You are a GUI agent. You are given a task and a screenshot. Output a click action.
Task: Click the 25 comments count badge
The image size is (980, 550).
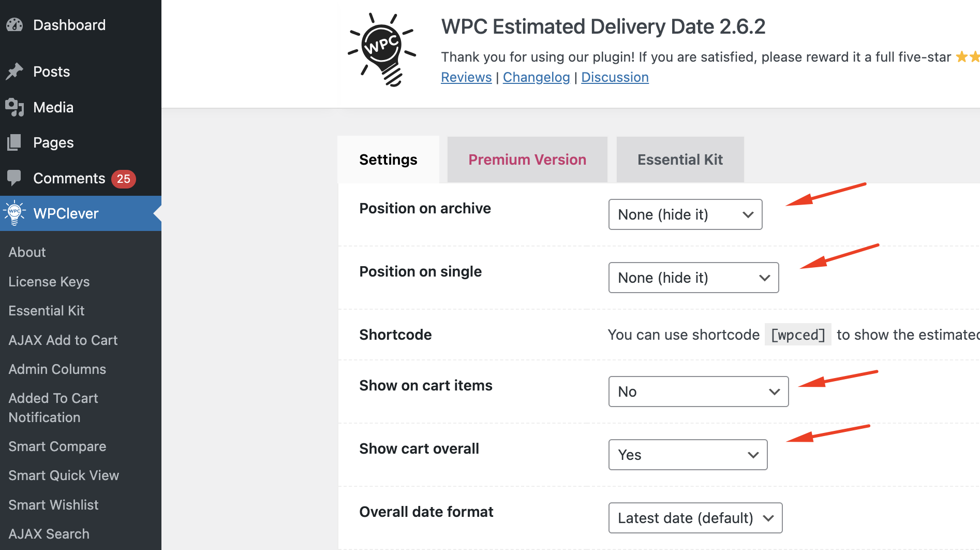click(x=124, y=179)
